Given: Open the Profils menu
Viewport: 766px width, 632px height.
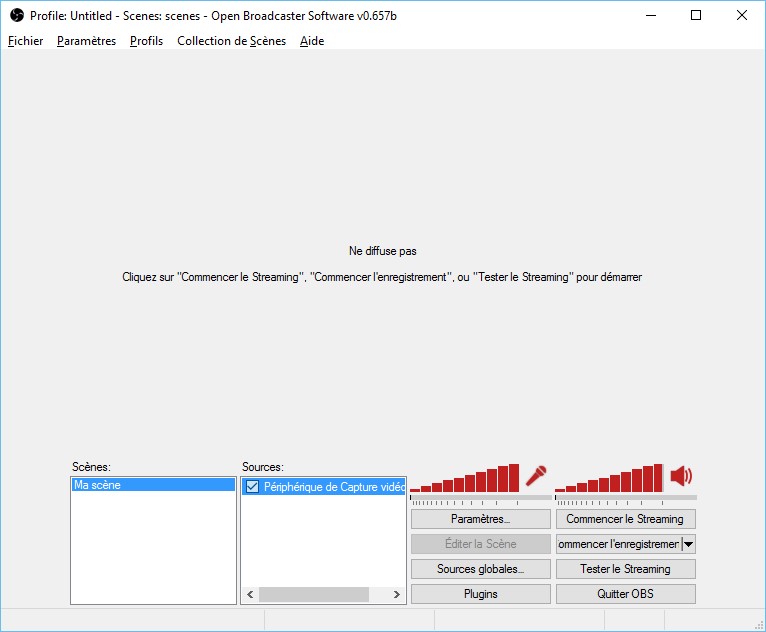Looking at the screenshot, I should tap(146, 41).
